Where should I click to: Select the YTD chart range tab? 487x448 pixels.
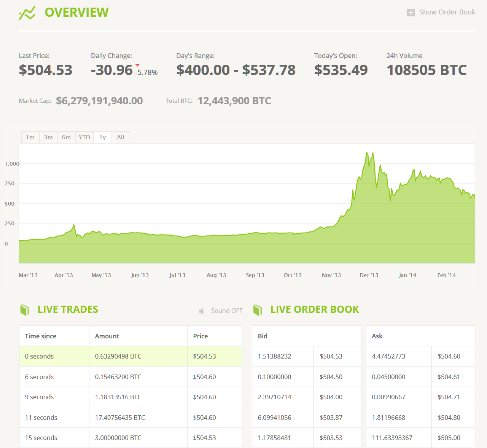pyautogui.click(x=84, y=137)
